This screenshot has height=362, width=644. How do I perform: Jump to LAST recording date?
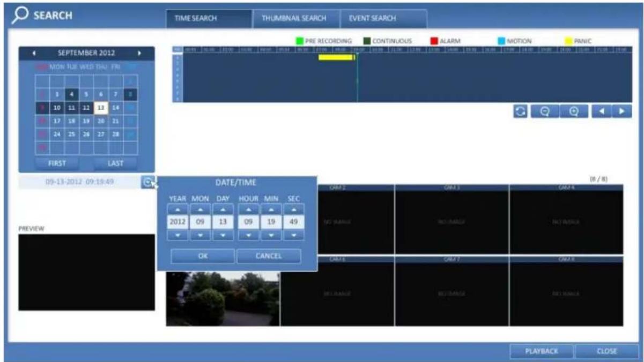pos(115,163)
